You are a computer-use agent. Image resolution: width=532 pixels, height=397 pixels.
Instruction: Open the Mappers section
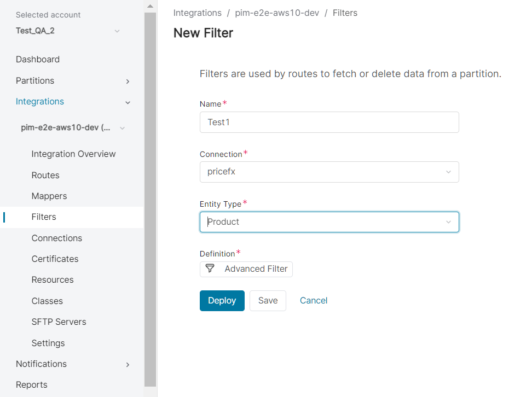pos(49,196)
